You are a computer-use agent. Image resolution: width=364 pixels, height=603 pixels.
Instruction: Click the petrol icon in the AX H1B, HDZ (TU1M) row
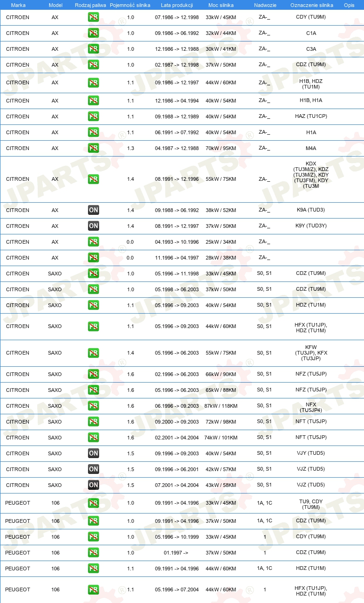point(94,83)
